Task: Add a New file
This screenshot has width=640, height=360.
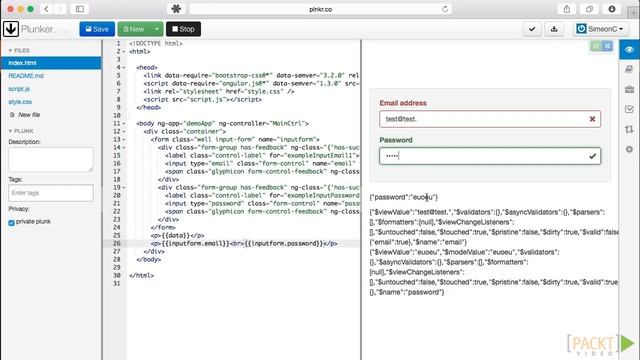Action: [25, 115]
